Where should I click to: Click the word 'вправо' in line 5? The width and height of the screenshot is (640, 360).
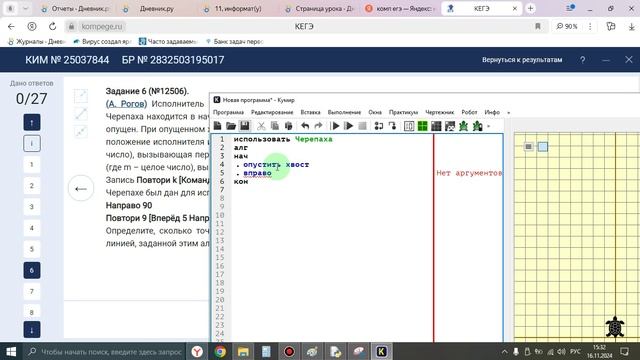coord(257,173)
